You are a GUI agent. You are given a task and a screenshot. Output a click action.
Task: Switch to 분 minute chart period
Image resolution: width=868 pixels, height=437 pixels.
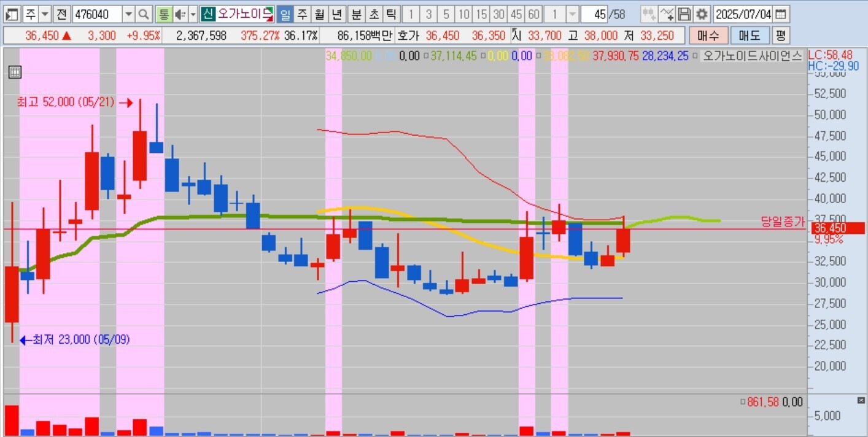[356, 14]
